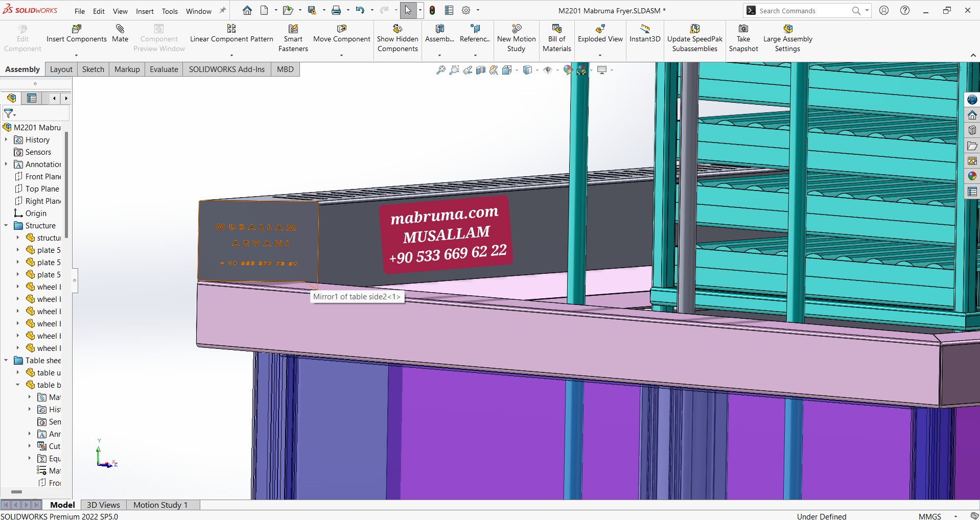Open Bill of Materials
Image resolution: width=980 pixels, height=520 pixels.
[557, 38]
